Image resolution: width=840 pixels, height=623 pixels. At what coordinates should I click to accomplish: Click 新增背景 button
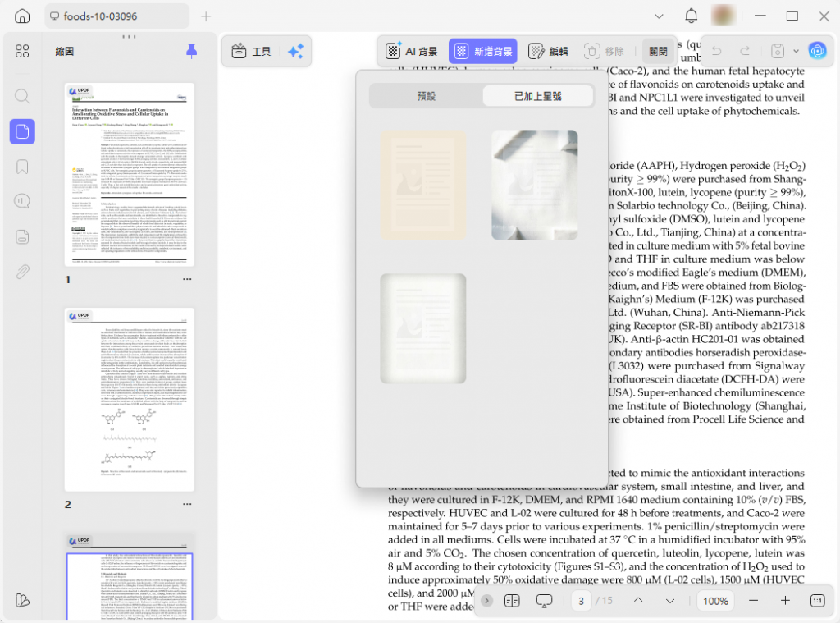click(x=482, y=51)
